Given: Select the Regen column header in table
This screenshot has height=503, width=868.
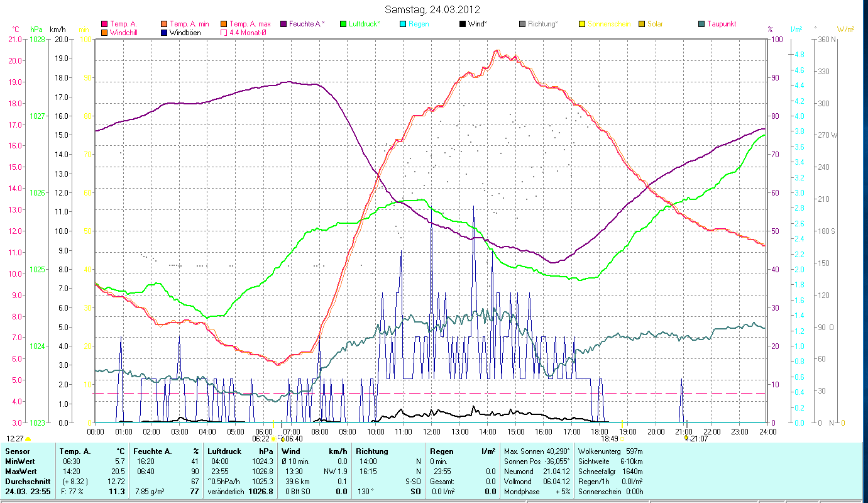Looking at the screenshot, I should pos(441,451).
